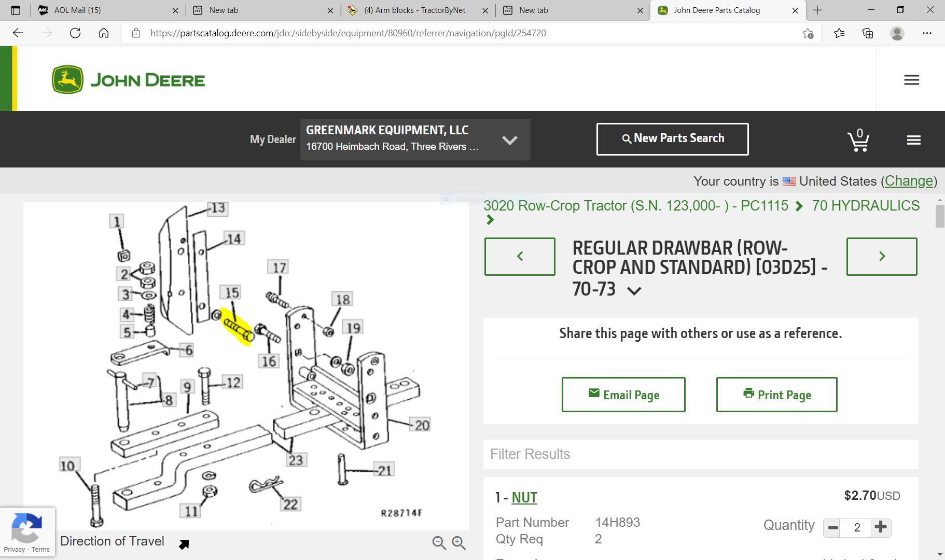The image size is (945, 560).
Task: Close the AOL Mail tab
Action: (175, 10)
